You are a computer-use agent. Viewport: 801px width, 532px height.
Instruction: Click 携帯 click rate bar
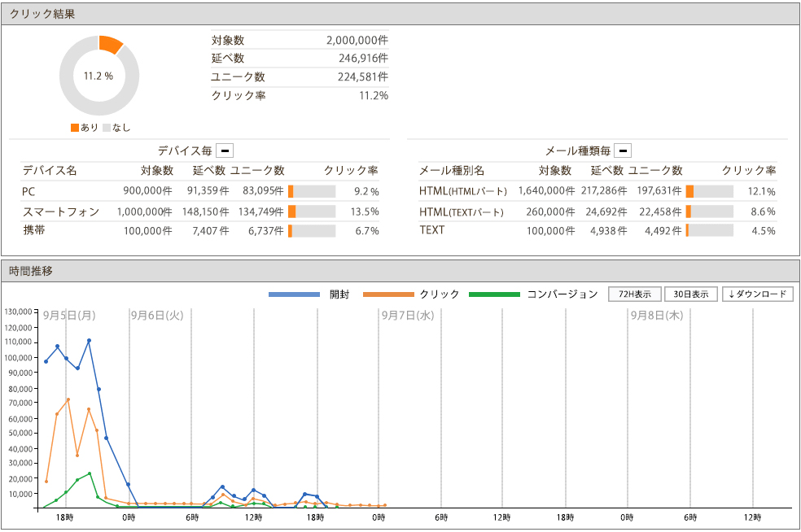click(x=312, y=231)
